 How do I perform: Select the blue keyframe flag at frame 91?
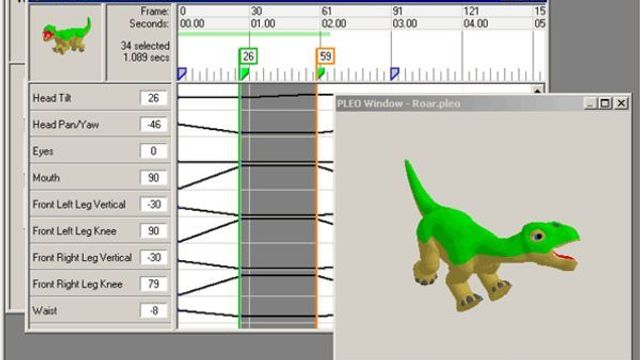(x=395, y=74)
